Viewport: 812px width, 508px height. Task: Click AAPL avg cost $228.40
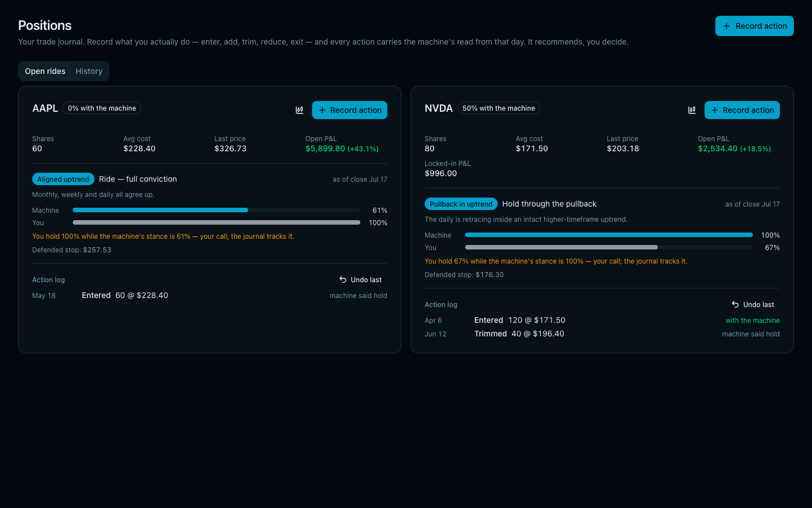(x=139, y=148)
